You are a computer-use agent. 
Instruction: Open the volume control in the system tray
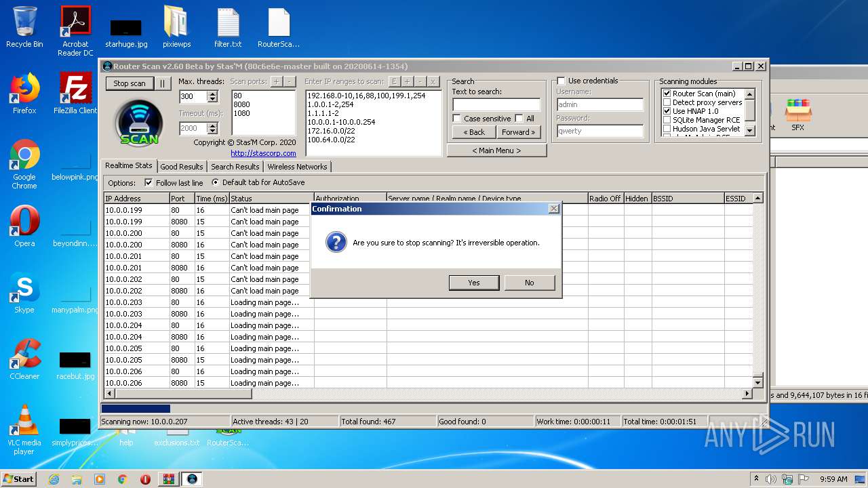[771, 479]
